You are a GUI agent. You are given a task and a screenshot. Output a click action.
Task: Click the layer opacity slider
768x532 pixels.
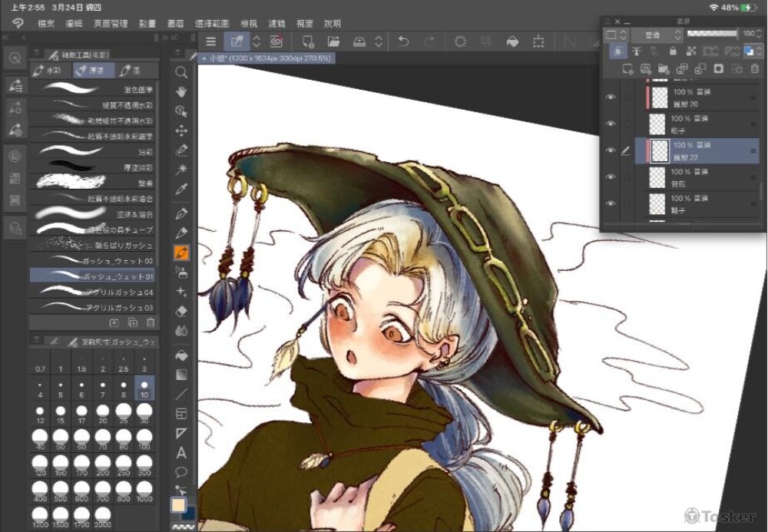tap(710, 35)
